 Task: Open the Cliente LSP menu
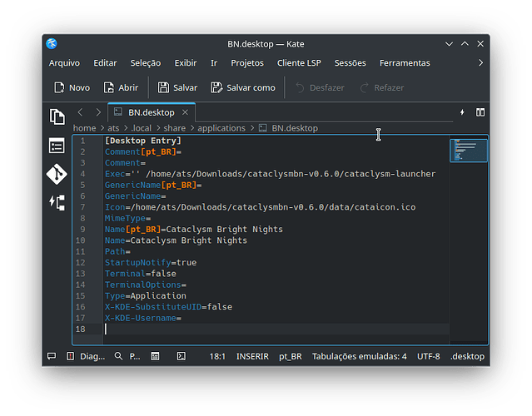pyautogui.click(x=299, y=63)
